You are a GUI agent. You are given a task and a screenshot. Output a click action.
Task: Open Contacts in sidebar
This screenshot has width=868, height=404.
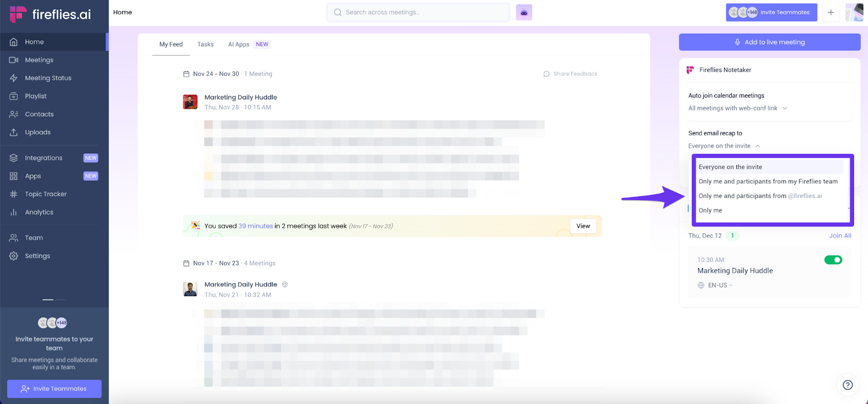point(54,114)
